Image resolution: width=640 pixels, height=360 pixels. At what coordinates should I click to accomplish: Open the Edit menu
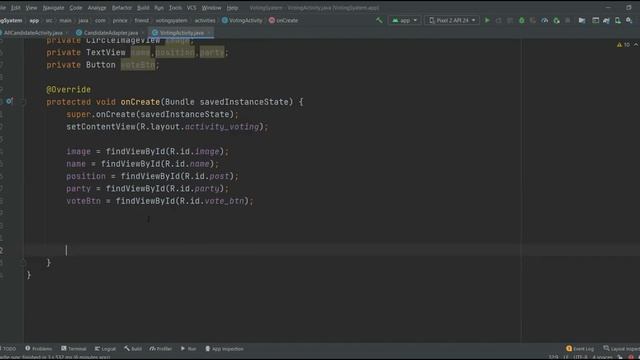coord(16,8)
